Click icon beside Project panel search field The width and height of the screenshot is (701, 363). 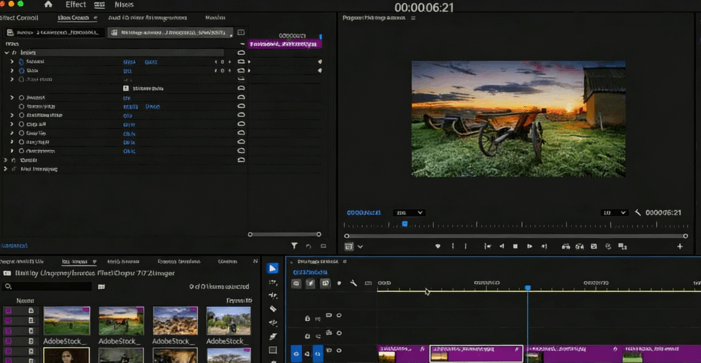(x=101, y=287)
